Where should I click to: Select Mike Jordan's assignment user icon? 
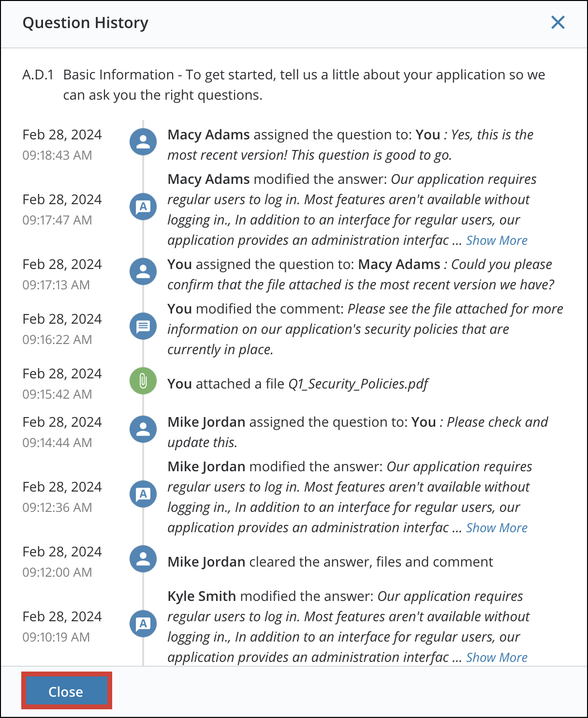point(143,429)
